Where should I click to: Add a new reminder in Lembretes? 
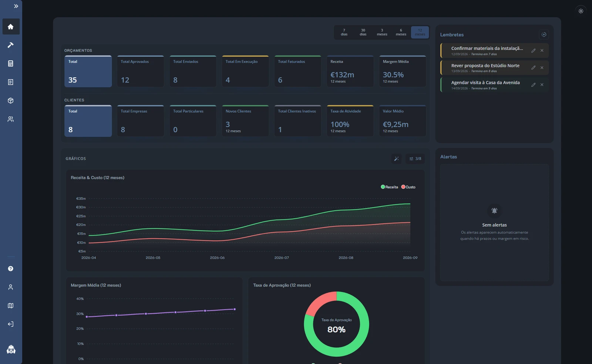tap(544, 34)
